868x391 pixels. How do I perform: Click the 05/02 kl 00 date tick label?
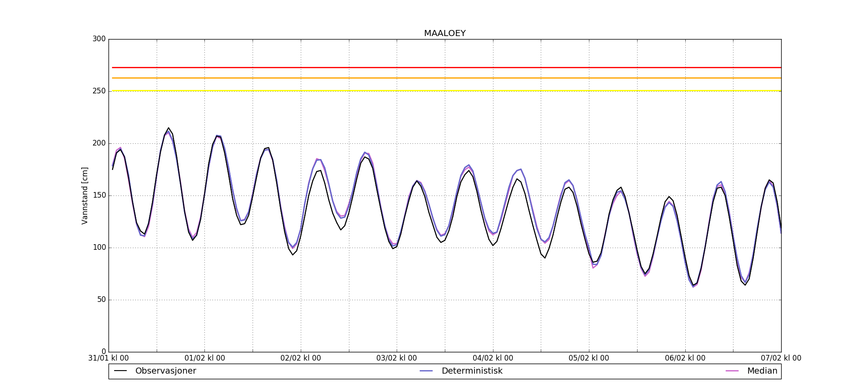589,358
